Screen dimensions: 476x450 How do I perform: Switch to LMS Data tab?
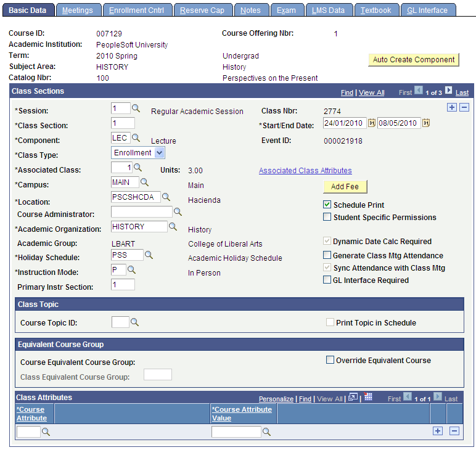328,10
